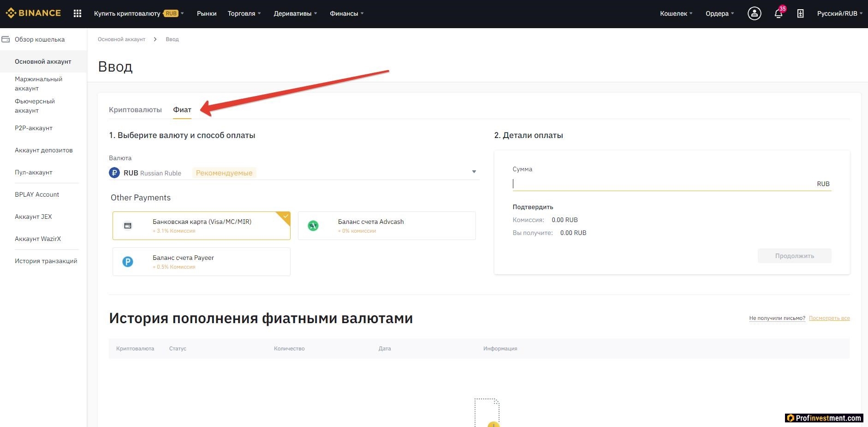This screenshot has width=868, height=427.
Task: Click the RUB ruble currency icon
Action: coord(114,173)
